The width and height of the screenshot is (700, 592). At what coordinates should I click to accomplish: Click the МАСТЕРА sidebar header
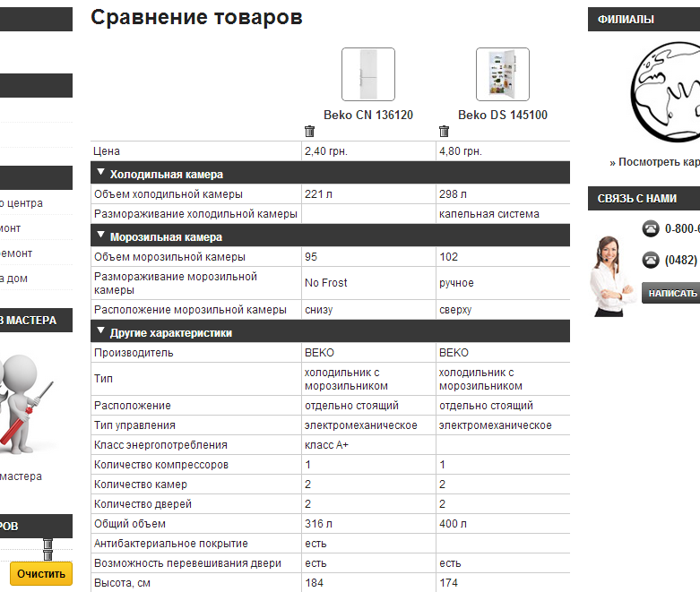pyautogui.click(x=36, y=321)
